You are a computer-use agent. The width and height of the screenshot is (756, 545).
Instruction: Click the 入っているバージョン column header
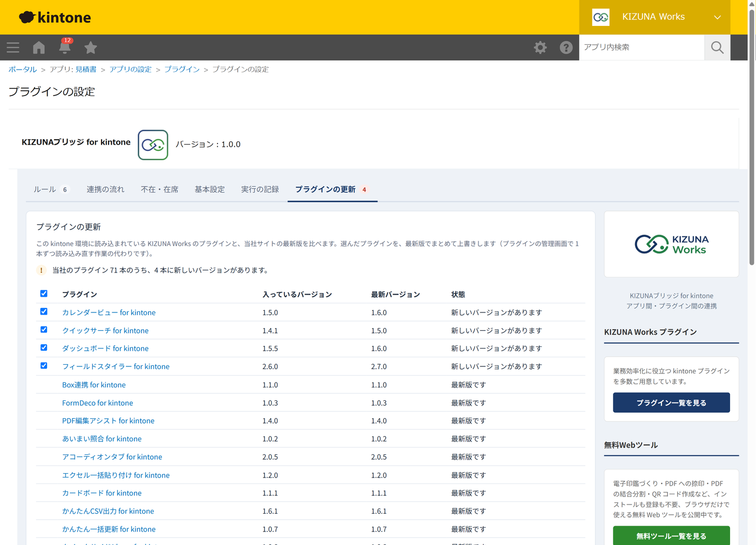pos(297,295)
